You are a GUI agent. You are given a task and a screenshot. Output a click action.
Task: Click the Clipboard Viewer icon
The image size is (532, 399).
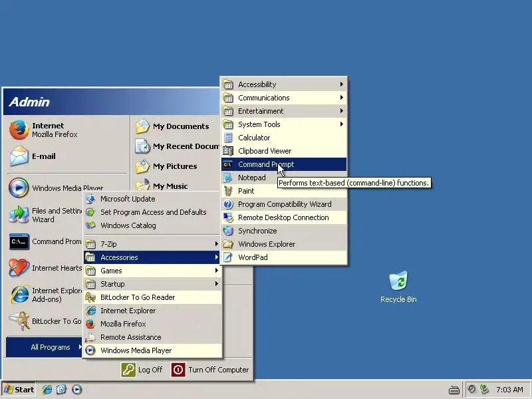(x=228, y=151)
